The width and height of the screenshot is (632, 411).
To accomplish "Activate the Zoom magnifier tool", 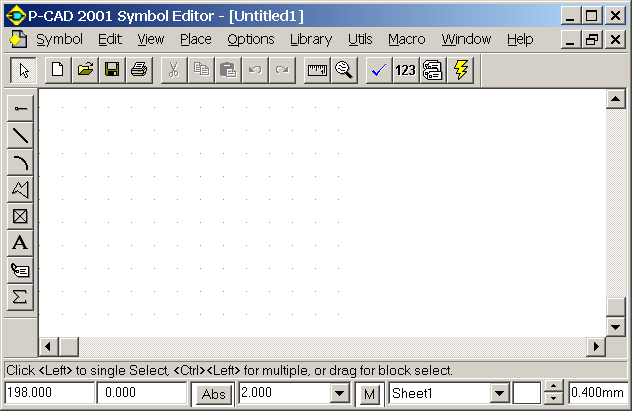I will click(344, 70).
